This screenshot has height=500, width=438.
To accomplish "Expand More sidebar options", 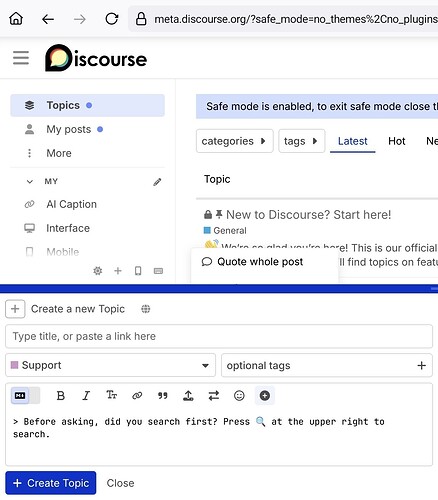I will pos(59,153).
